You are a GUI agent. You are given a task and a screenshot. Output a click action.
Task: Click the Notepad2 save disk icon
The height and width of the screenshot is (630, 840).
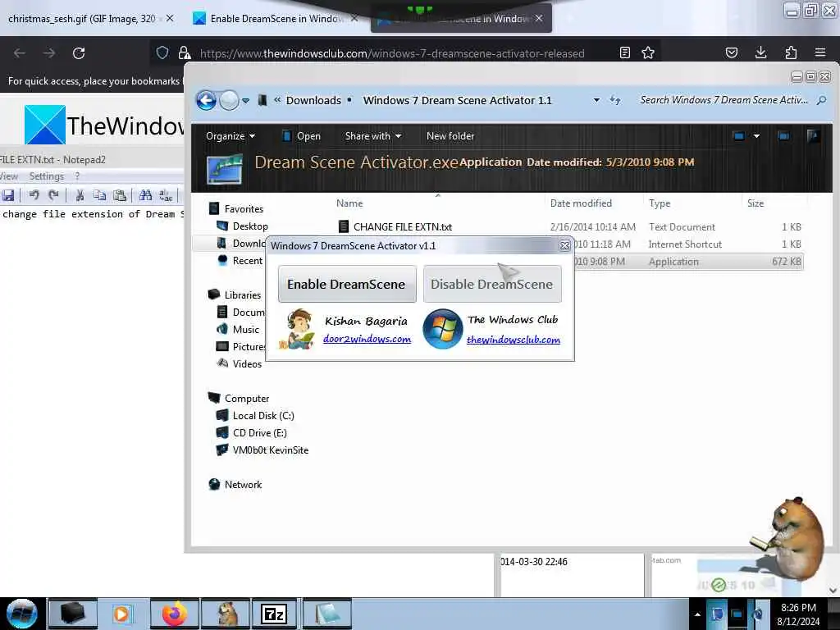click(x=7, y=195)
